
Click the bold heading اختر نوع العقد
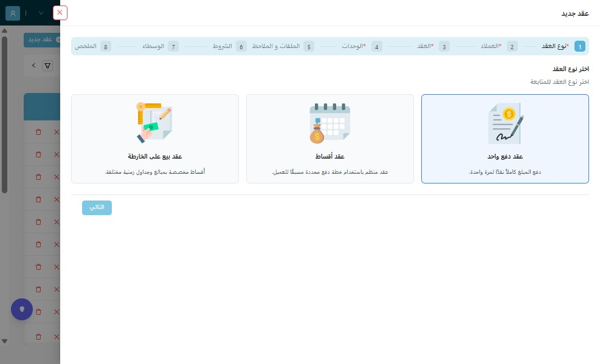tap(571, 69)
